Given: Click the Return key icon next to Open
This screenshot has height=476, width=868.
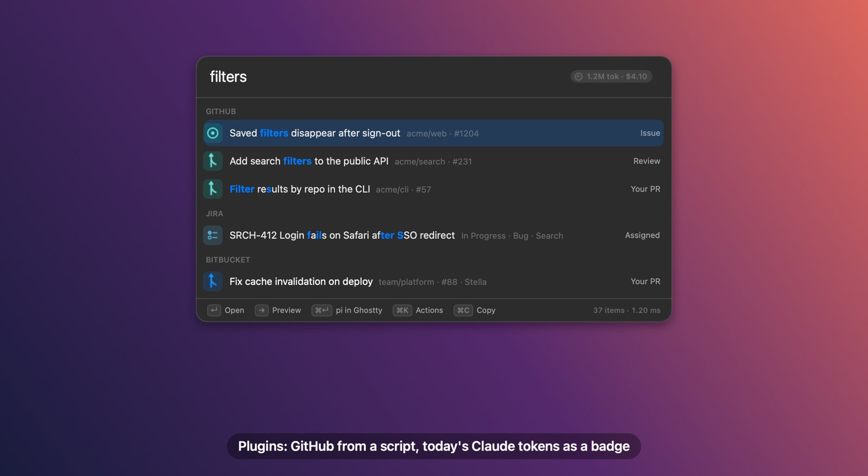Looking at the screenshot, I should click(214, 310).
